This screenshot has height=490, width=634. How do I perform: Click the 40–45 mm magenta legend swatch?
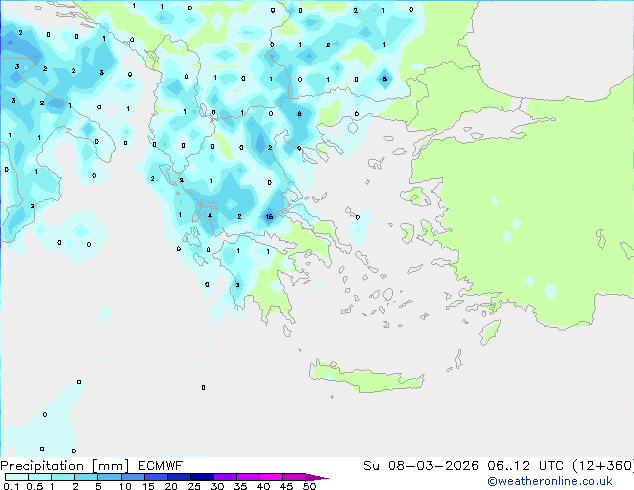click(271, 477)
